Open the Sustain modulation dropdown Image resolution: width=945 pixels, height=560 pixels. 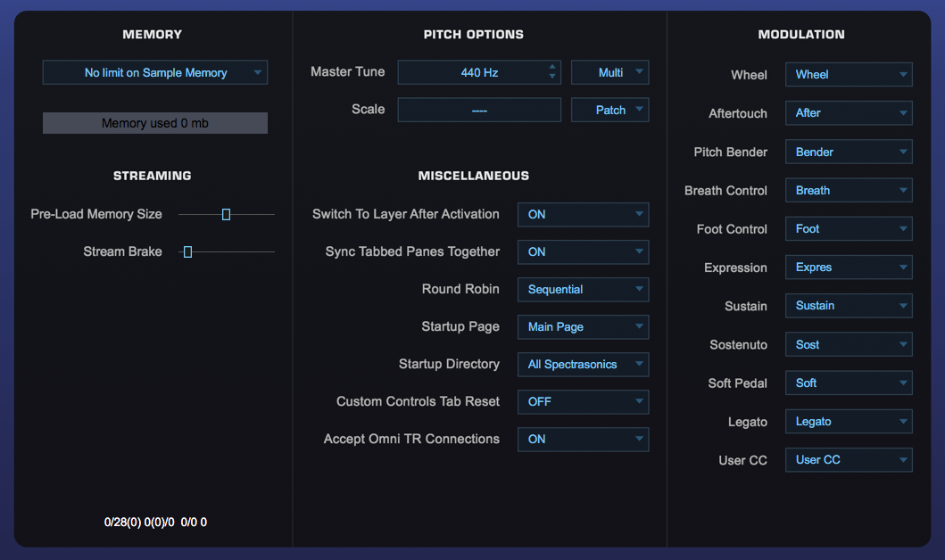tap(849, 306)
